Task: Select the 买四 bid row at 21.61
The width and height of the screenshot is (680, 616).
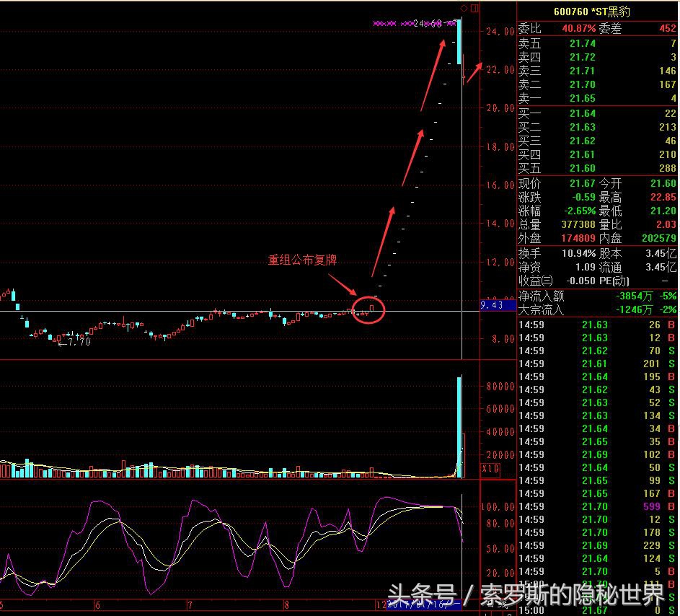Action: point(597,154)
